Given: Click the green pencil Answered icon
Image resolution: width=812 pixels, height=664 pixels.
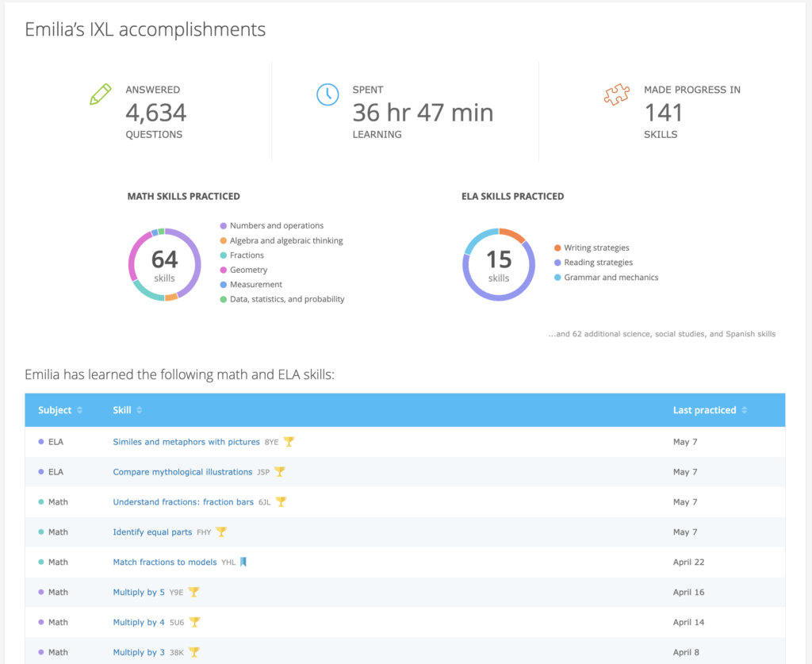Looking at the screenshot, I should click(x=100, y=94).
